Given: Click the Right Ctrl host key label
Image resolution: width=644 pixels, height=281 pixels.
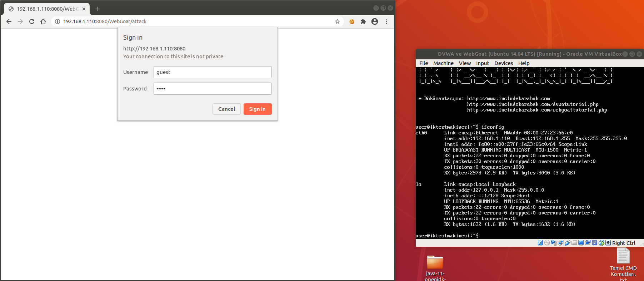Looking at the screenshot, I should [x=624, y=243].
